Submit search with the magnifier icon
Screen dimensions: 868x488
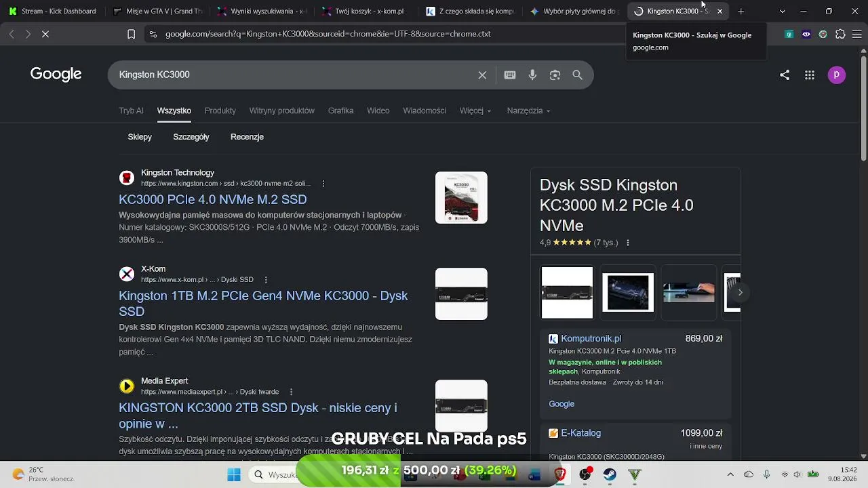click(x=577, y=75)
